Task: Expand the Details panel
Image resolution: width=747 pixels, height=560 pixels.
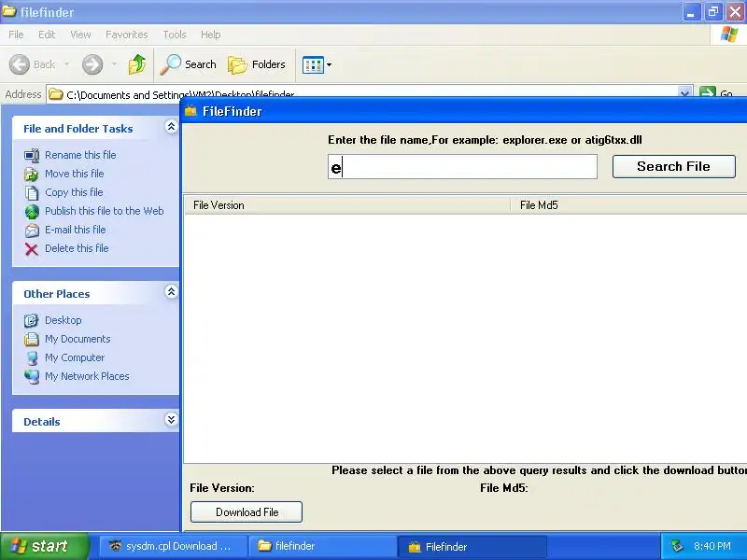Action: (x=171, y=419)
